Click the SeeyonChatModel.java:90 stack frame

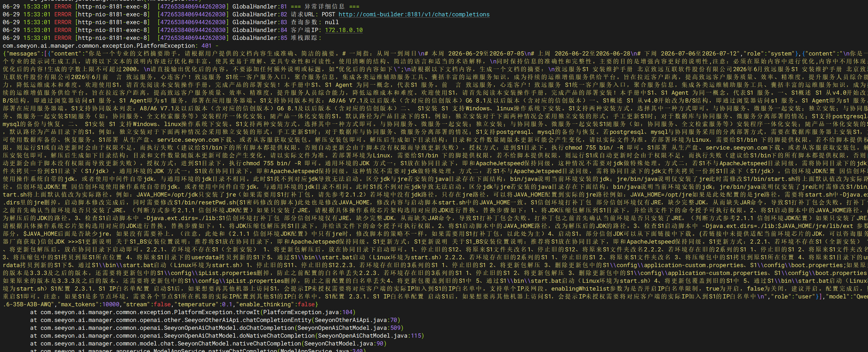[208, 343]
